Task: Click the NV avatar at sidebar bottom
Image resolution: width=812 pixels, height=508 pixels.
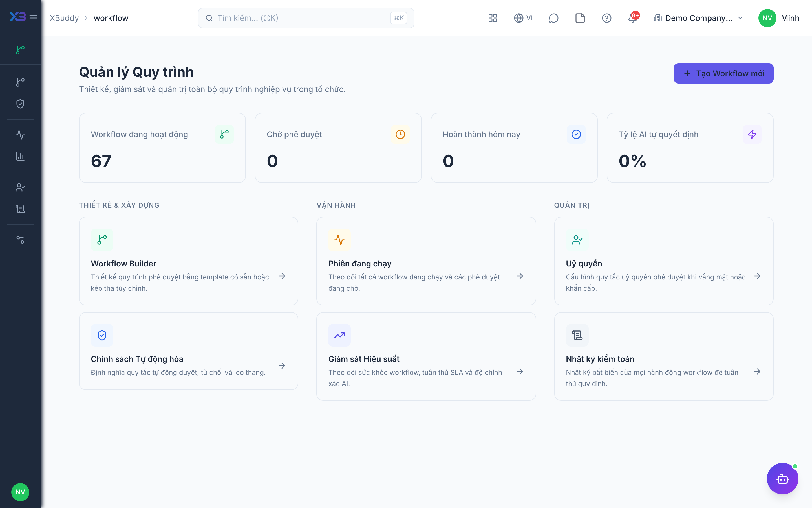Action: 20,492
